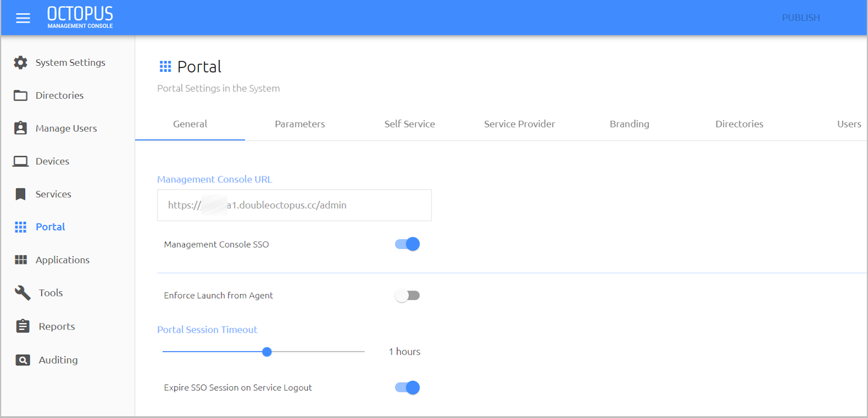The image size is (868, 418).
Task: Open System Settings from sidebar
Action: 70,62
